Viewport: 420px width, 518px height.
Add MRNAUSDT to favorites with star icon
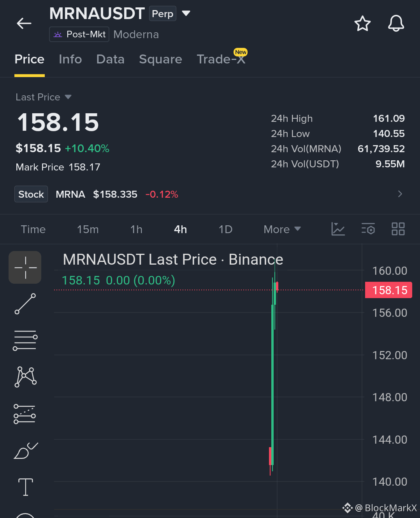click(362, 23)
